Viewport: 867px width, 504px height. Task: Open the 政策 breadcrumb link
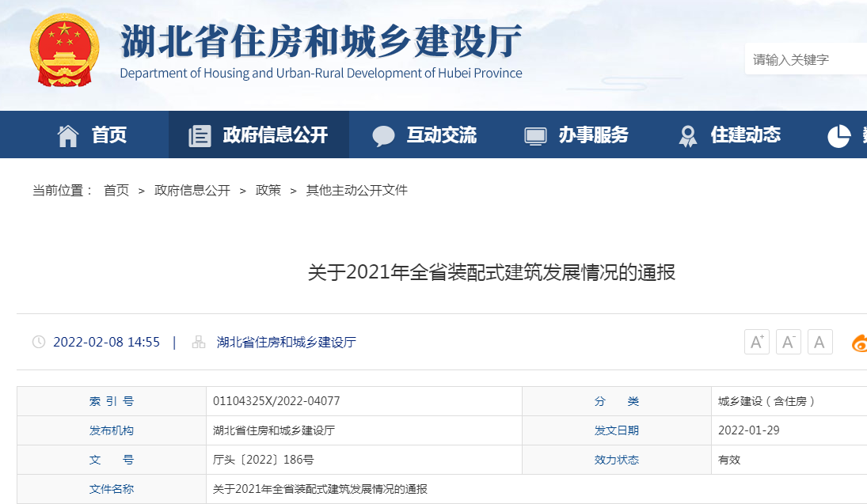coord(268,190)
